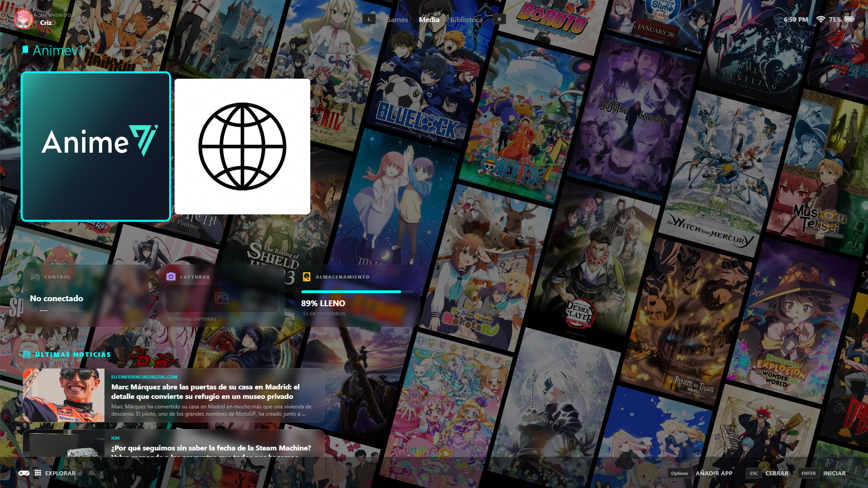Select the Media tab
868x488 pixels.
[429, 19]
